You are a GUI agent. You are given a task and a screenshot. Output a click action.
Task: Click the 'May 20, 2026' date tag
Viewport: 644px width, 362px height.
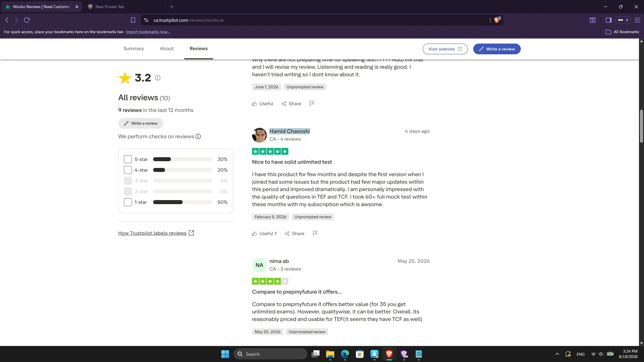tap(267, 332)
